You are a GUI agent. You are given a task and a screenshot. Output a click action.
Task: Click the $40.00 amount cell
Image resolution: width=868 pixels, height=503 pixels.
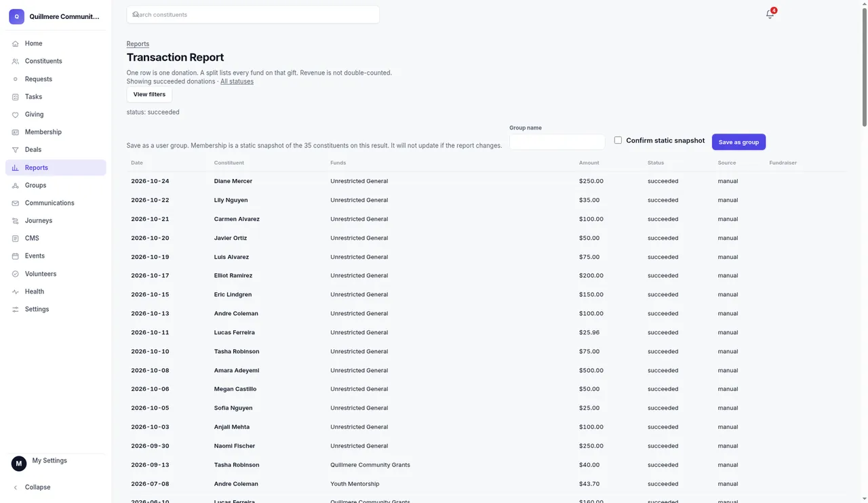(x=589, y=465)
